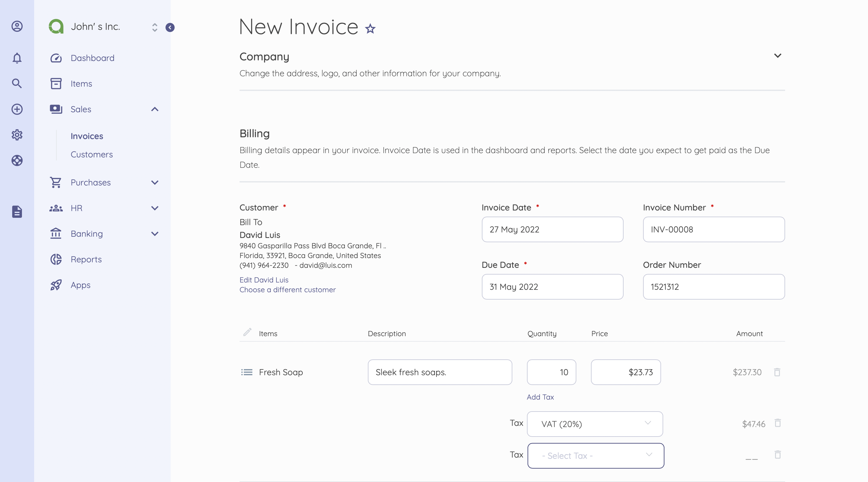The height and width of the screenshot is (482, 868).
Task: Click the Fresh Soap drag handle icon
Action: click(247, 372)
